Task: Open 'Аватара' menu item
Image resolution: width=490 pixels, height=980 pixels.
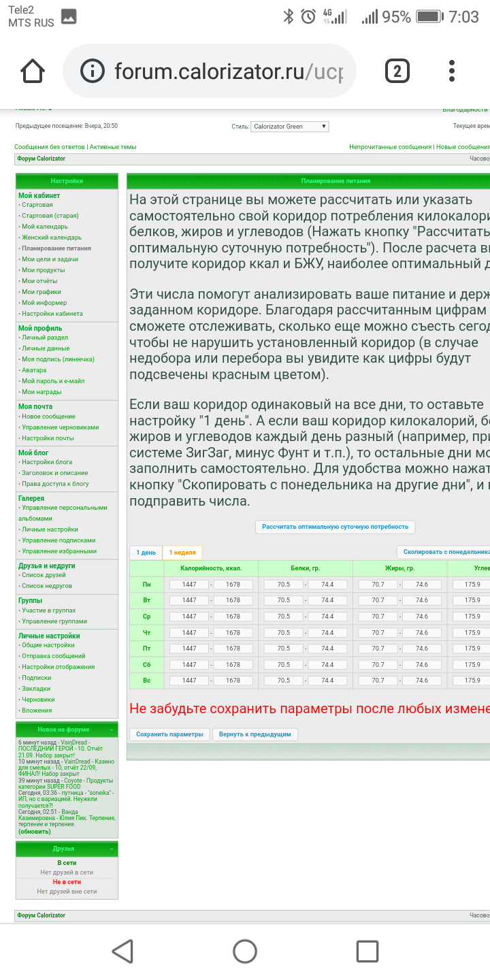Action: click(34, 370)
